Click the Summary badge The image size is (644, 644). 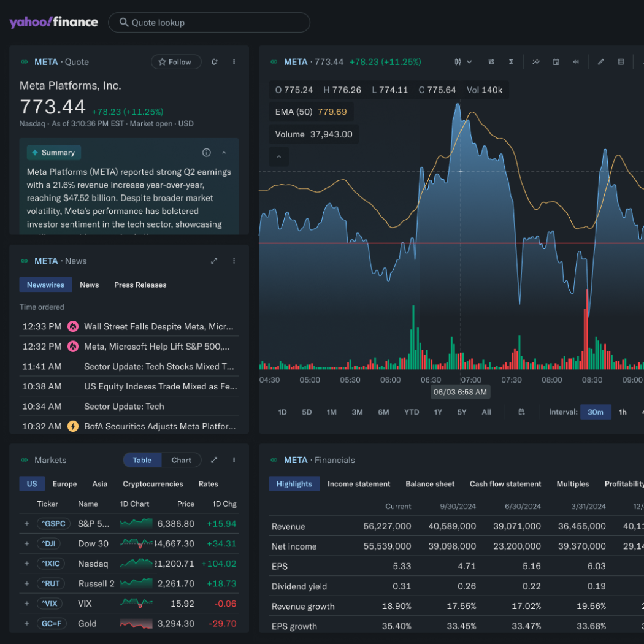point(54,153)
